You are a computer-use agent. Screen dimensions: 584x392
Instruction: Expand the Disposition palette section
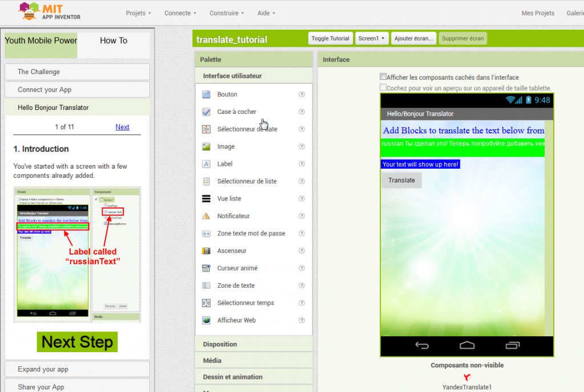click(x=220, y=344)
